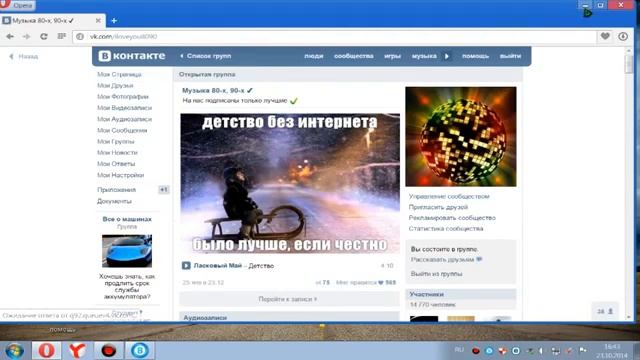Open the Участники section header
Viewport: 640px width, 360px height.
pyautogui.click(x=461, y=294)
